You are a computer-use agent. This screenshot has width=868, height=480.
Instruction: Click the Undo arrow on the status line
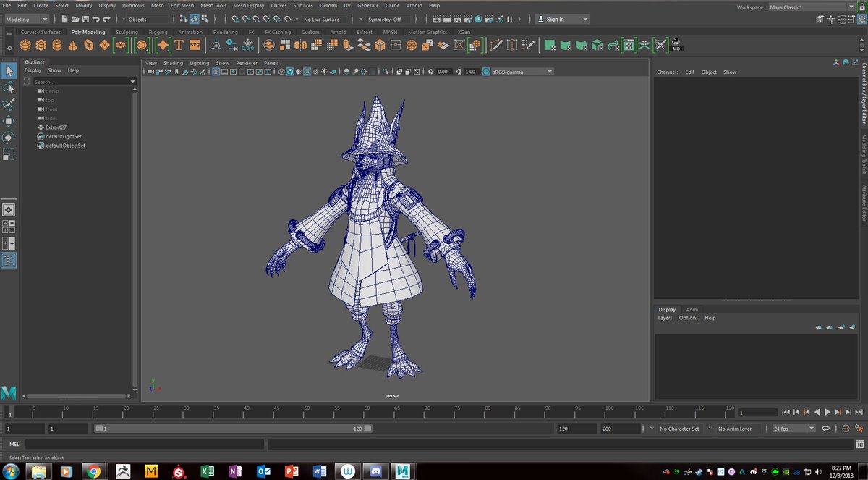[96, 19]
